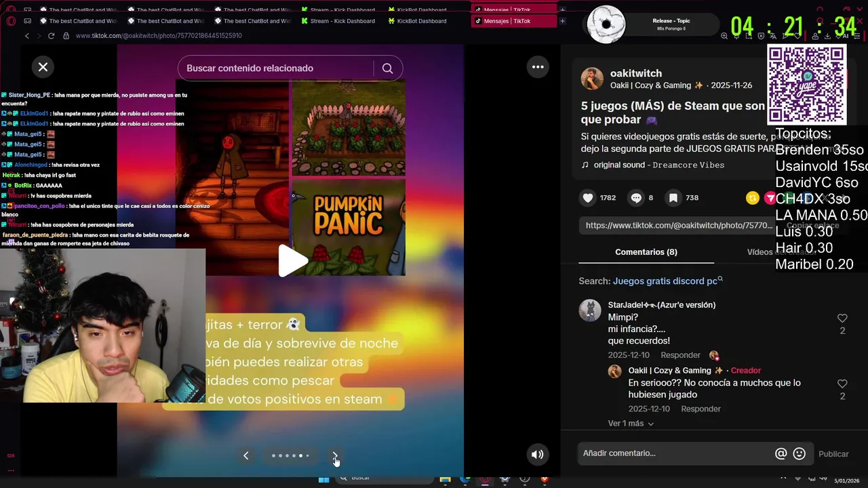Open the Windows Start button
Image resolution: width=868 pixels, height=488 pixels.
coord(324,479)
